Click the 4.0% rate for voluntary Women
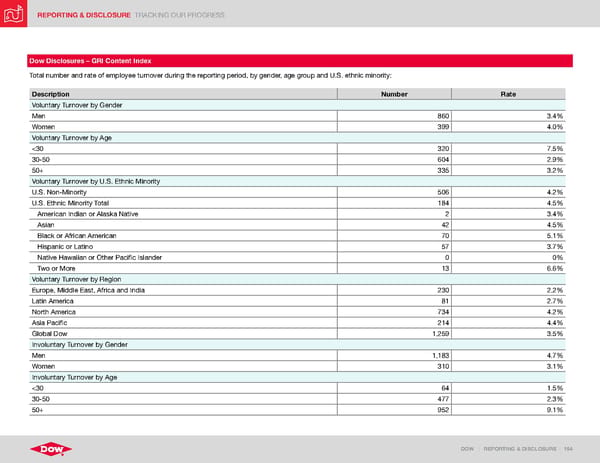Screen dimensions: 600x463 point(509,127)
